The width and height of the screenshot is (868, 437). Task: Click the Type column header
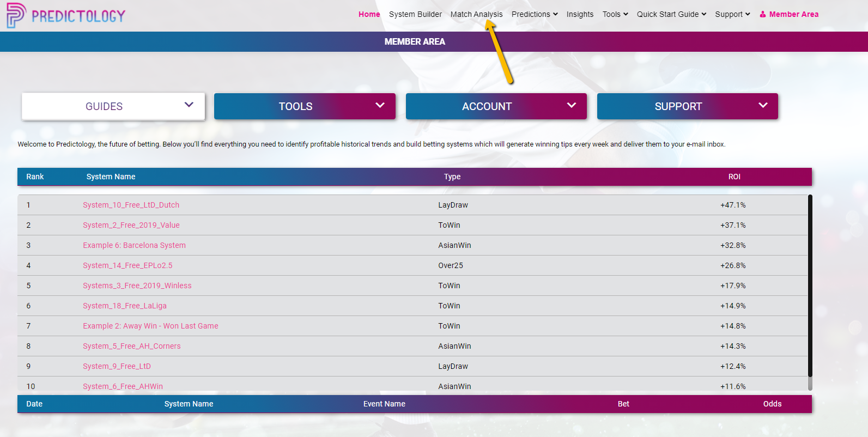(x=452, y=177)
